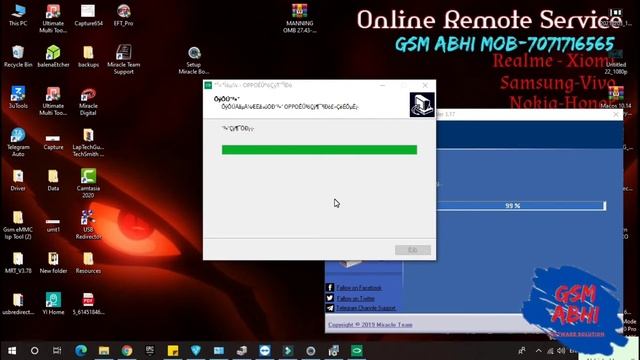
Task: Launch Camtasia 2020
Action: pyautogui.click(x=88, y=183)
